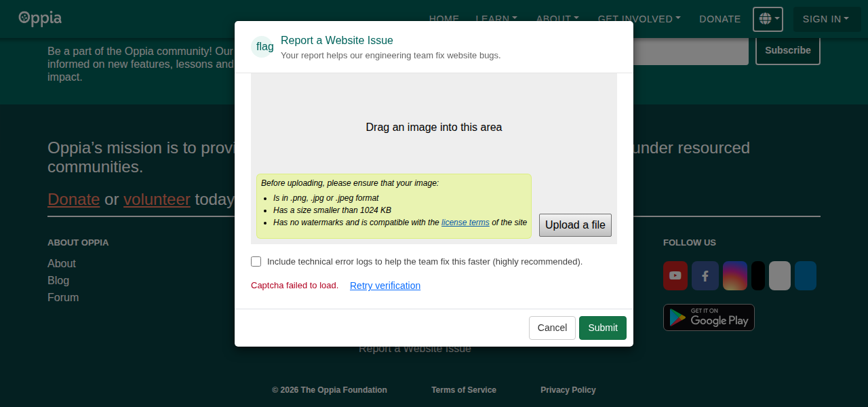868x407 pixels.
Task: Click the Upload a file button
Action: click(575, 225)
